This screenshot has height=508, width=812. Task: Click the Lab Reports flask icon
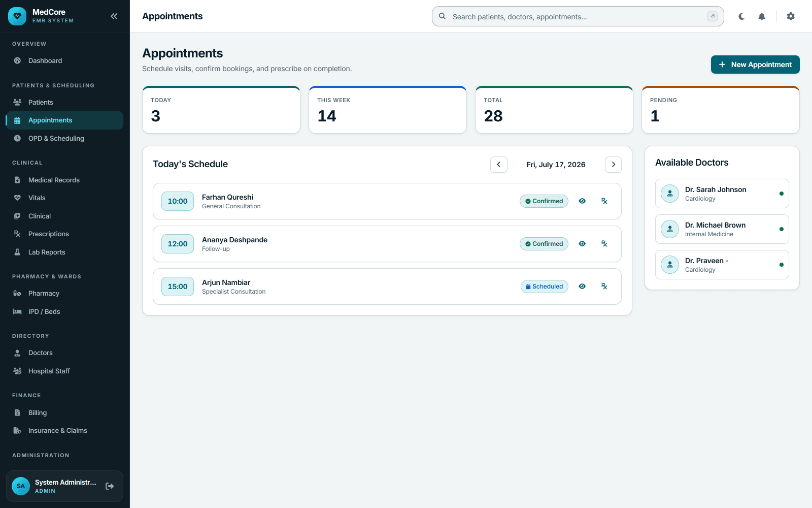[17, 252]
